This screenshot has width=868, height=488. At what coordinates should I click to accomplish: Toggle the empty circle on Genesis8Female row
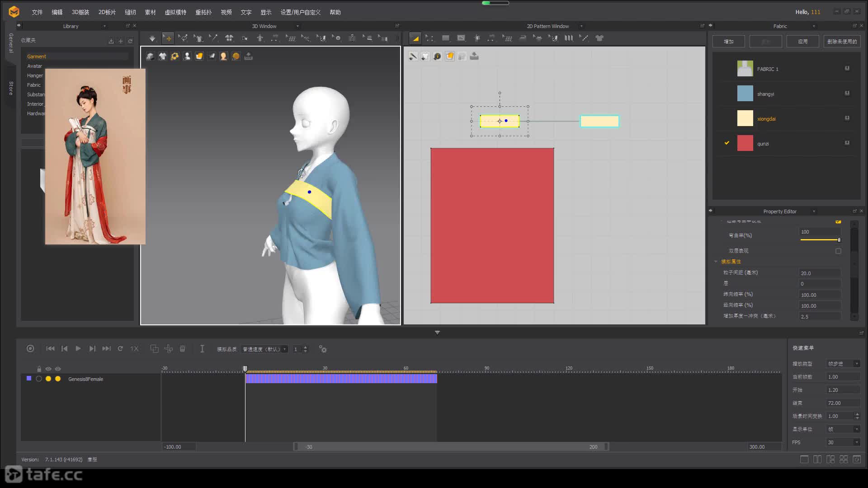(39, 379)
